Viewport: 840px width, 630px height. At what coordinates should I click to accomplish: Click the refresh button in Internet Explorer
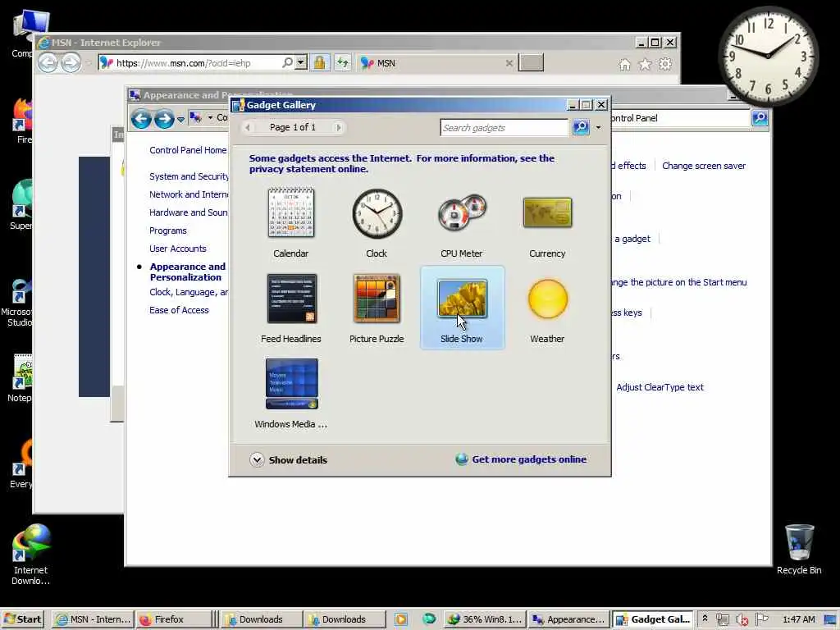coord(342,62)
